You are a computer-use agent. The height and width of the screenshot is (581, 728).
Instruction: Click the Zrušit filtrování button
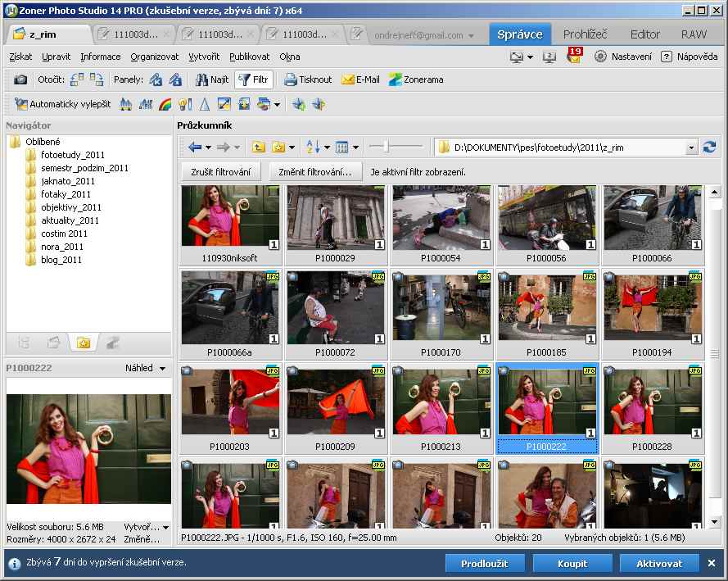pos(220,172)
